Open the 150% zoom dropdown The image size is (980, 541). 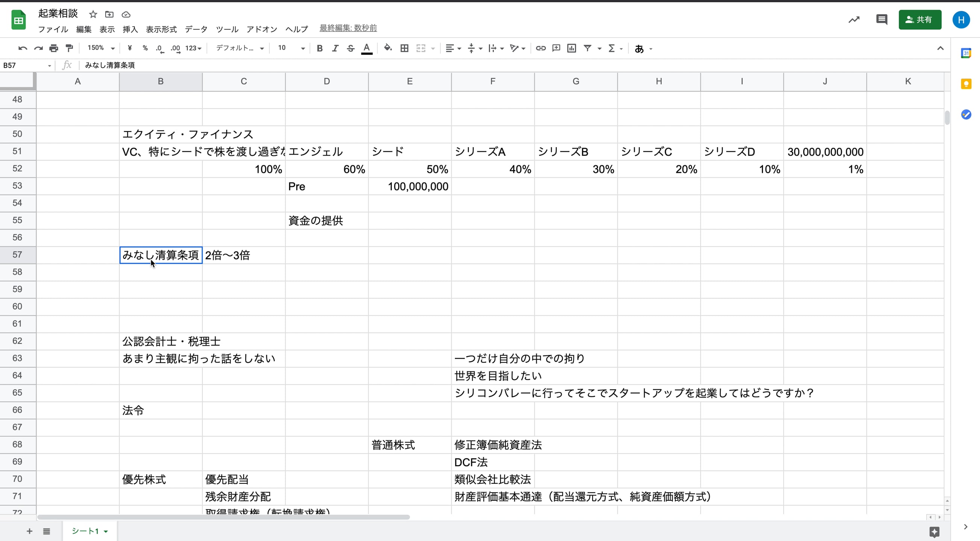coord(101,48)
